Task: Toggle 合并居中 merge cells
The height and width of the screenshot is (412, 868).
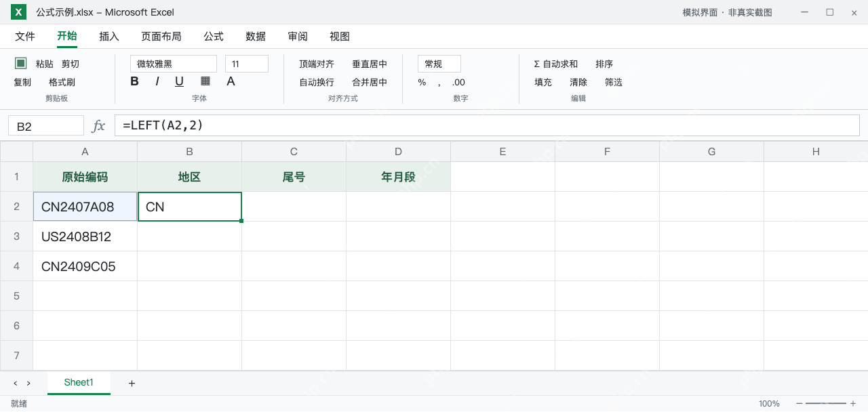Action: click(370, 82)
